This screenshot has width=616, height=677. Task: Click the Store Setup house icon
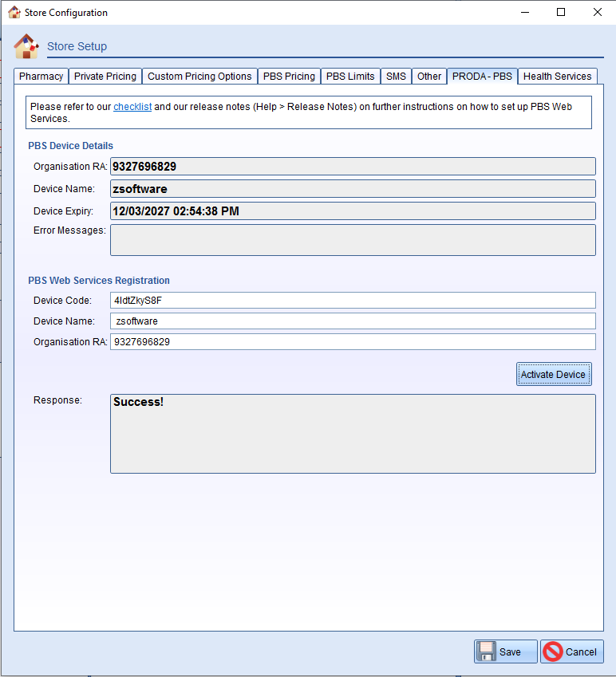tap(26, 46)
